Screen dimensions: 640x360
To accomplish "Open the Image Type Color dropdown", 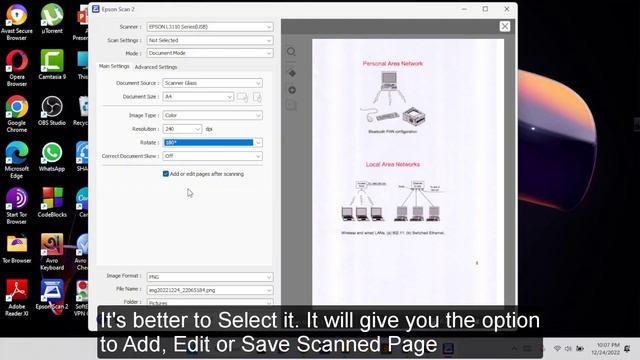I will [x=212, y=116].
